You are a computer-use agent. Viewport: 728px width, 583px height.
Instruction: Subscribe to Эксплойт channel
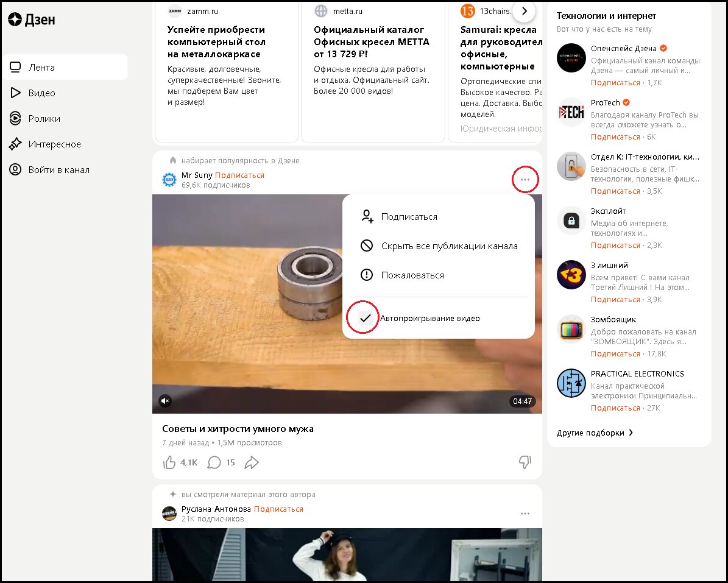(x=615, y=245)
